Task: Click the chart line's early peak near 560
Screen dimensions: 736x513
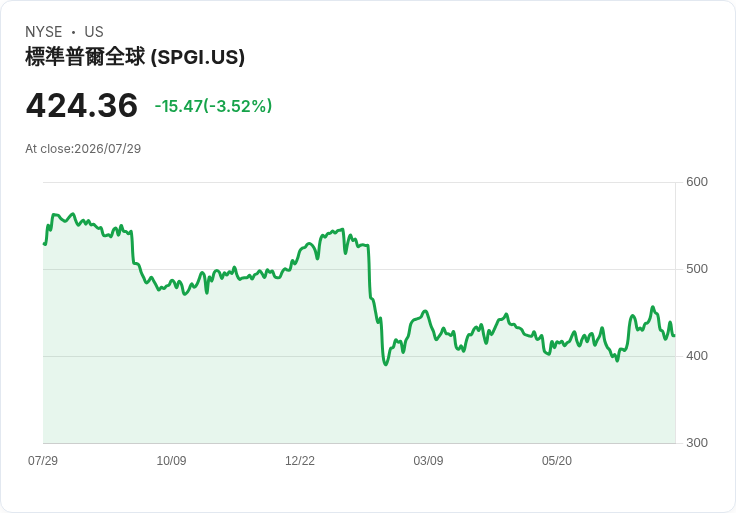Action: [72, 214]
